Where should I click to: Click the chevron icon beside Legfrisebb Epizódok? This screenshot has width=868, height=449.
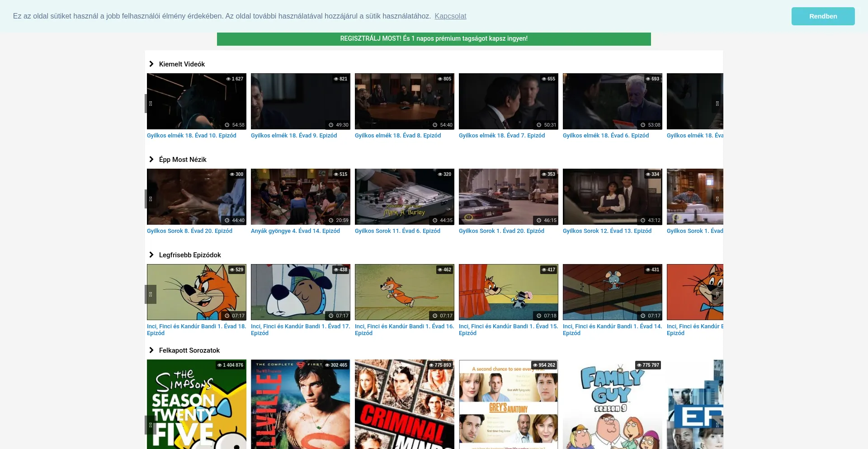coord(151,255)
